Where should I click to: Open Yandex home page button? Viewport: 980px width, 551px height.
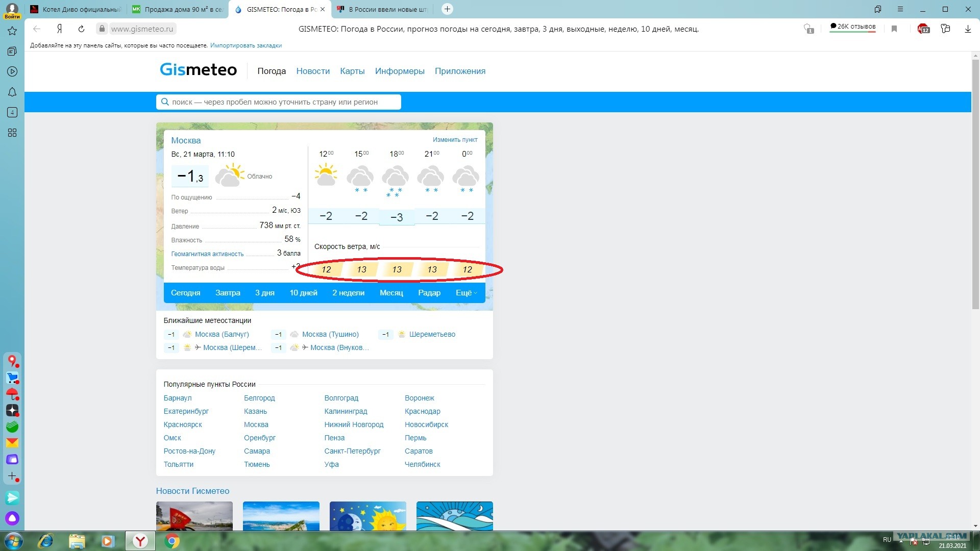click(x=59, y=29)
